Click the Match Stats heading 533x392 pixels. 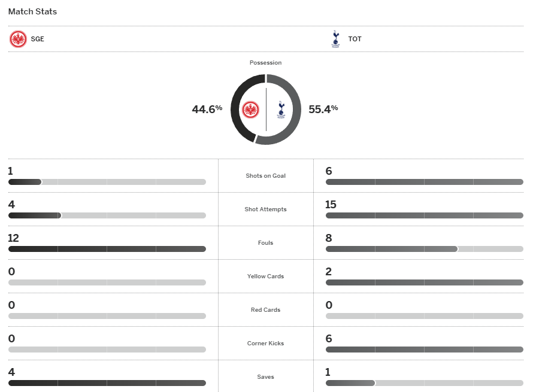click(32, 11)
